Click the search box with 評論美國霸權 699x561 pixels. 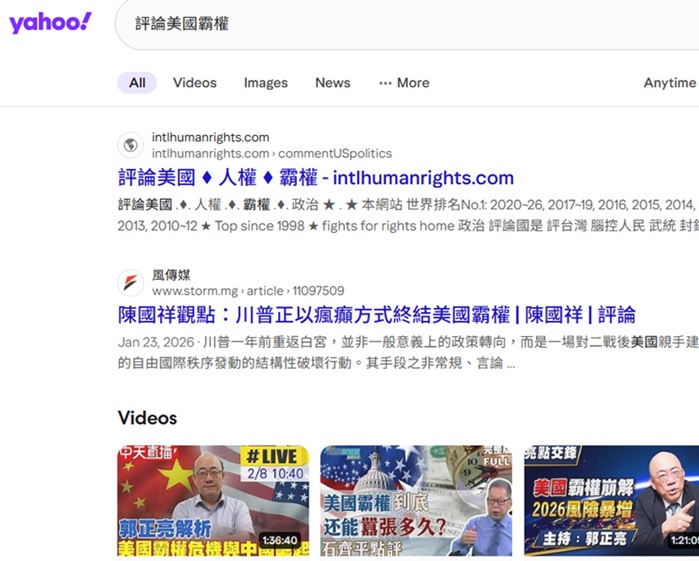(400, 23)
